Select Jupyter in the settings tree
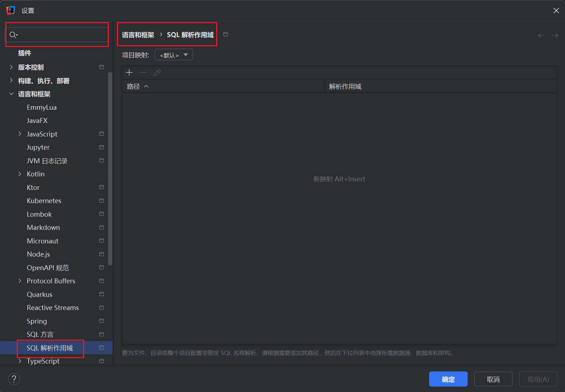Image resolution: width=565 pixels, height=392 pixels. click(38, 147)
